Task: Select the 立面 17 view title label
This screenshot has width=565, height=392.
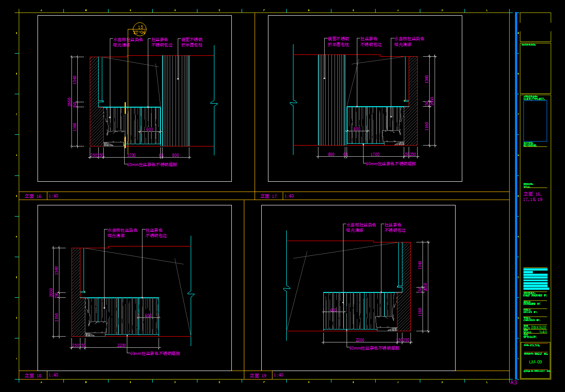Action: coord(268,196)
